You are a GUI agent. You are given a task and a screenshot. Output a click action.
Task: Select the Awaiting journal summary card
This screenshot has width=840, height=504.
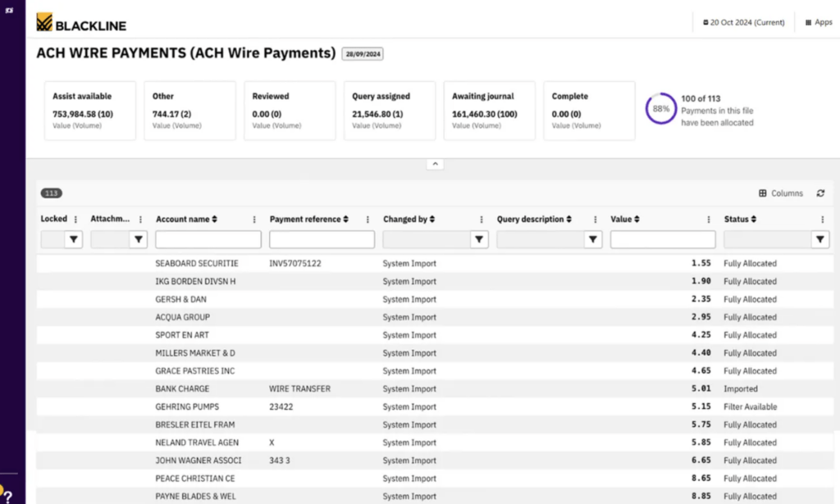click(x=489, y=111)
